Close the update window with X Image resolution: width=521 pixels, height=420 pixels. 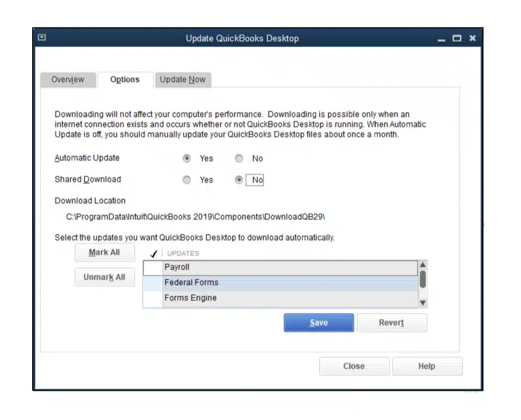(x=472, y=39)
